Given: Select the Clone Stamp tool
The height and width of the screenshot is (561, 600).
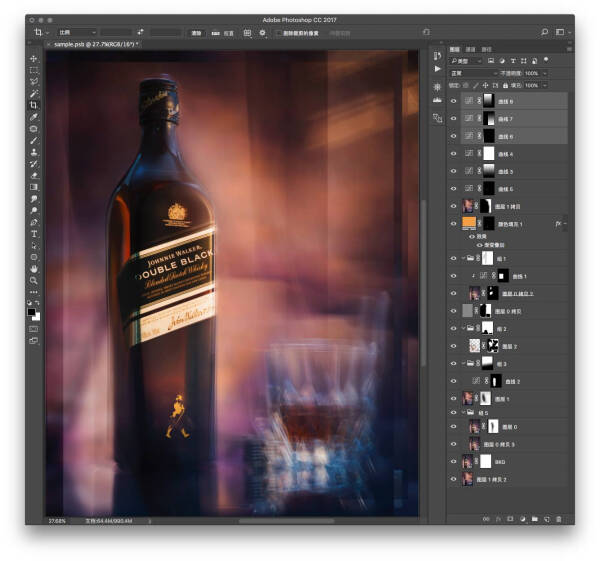Looking at the screenshot, I should click(x=34, y=152).
